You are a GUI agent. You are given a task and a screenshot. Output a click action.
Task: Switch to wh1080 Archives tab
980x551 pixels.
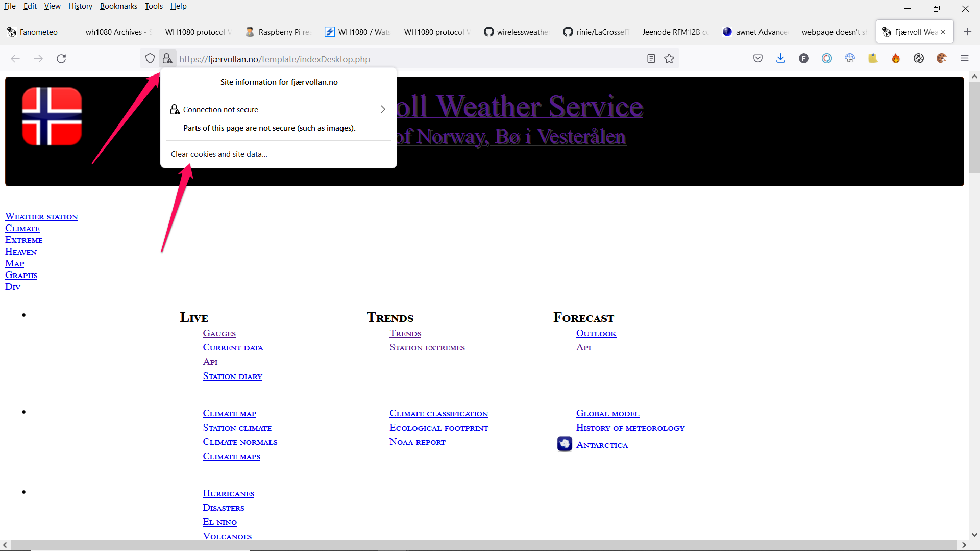[118, 32]
